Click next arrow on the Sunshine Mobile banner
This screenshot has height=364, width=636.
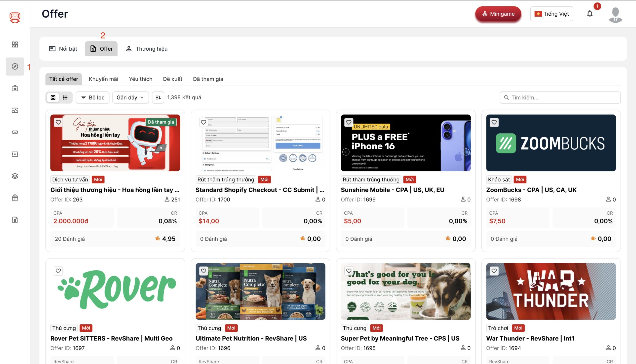pos(466,152)
